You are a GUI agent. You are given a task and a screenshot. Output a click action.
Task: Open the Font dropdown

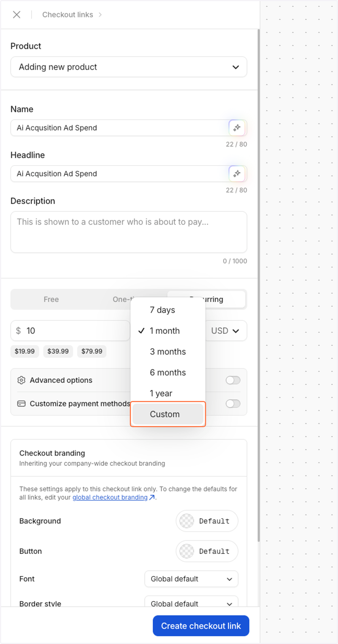tap(191, 579)
